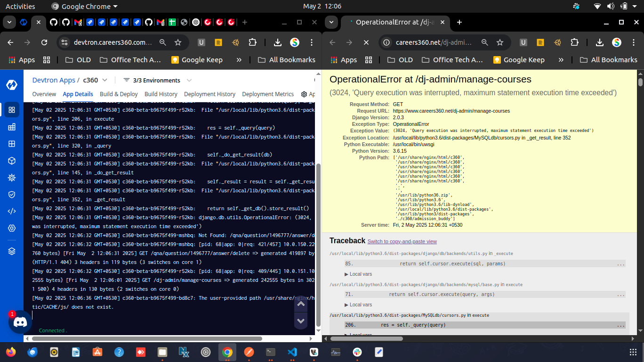Expand Local vars under the utils.py _execute frame

coord(358,274)
